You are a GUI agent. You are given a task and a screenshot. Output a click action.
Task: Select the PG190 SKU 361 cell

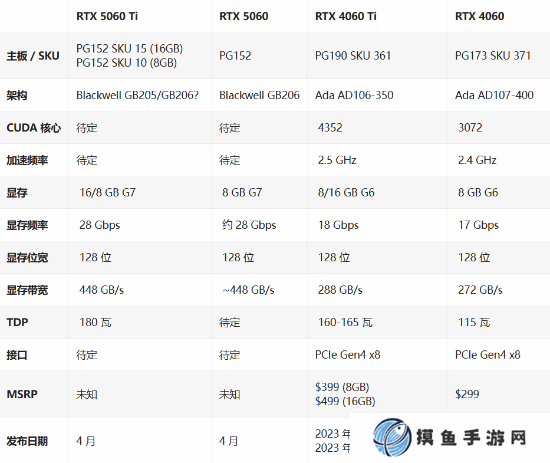coord(353,55)
